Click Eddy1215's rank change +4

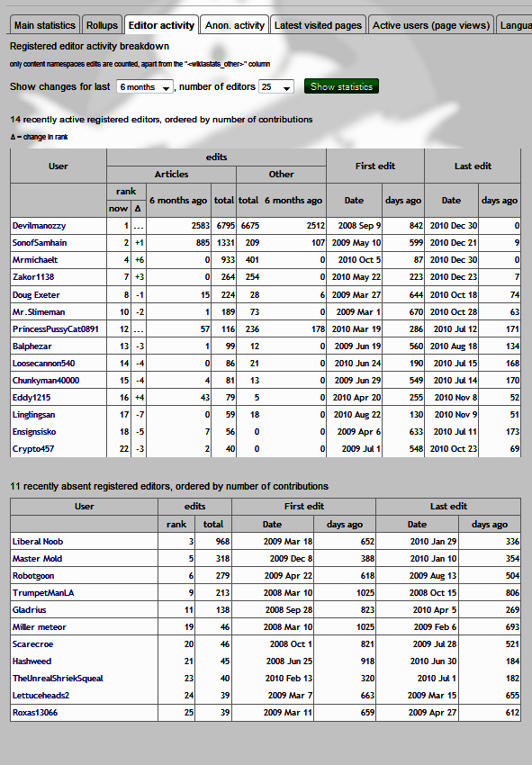[140, 398]
